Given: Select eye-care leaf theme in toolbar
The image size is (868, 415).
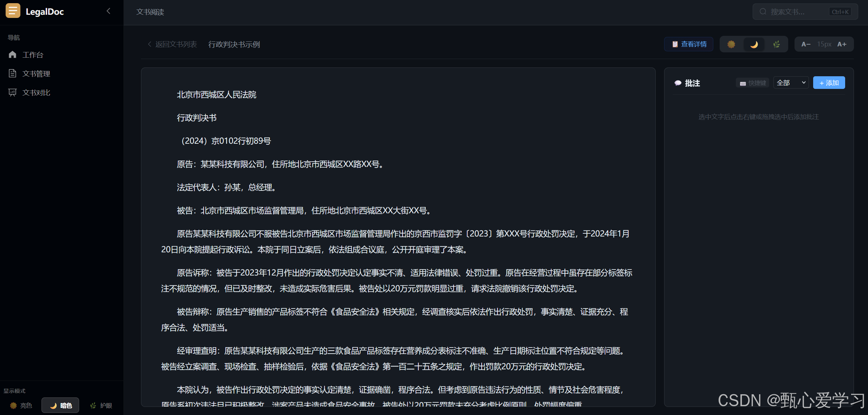Looking at the screenshot, I should (777, 44).
